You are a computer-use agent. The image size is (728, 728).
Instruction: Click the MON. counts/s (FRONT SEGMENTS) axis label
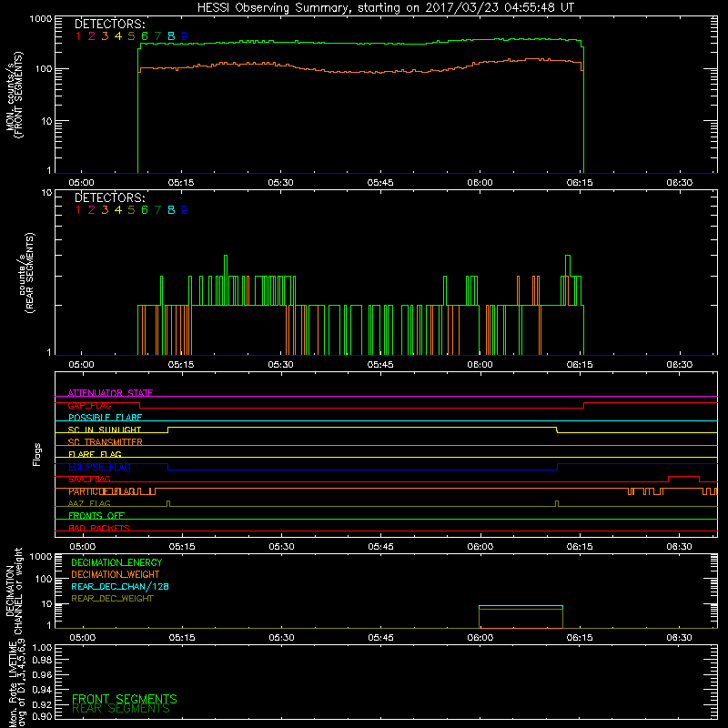pos(14,95)
